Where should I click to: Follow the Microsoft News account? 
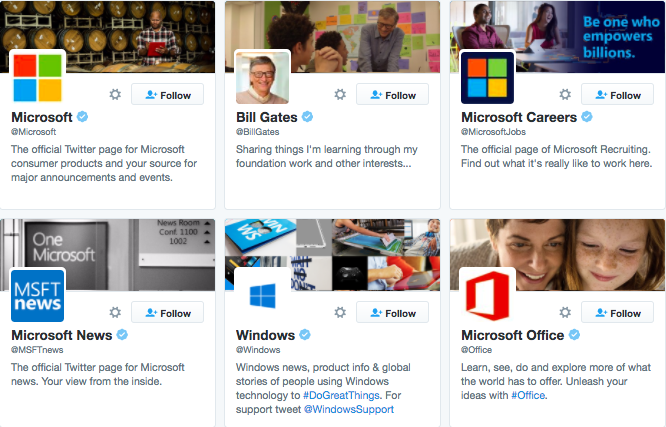pyautogui.click(x=167, y=313)
